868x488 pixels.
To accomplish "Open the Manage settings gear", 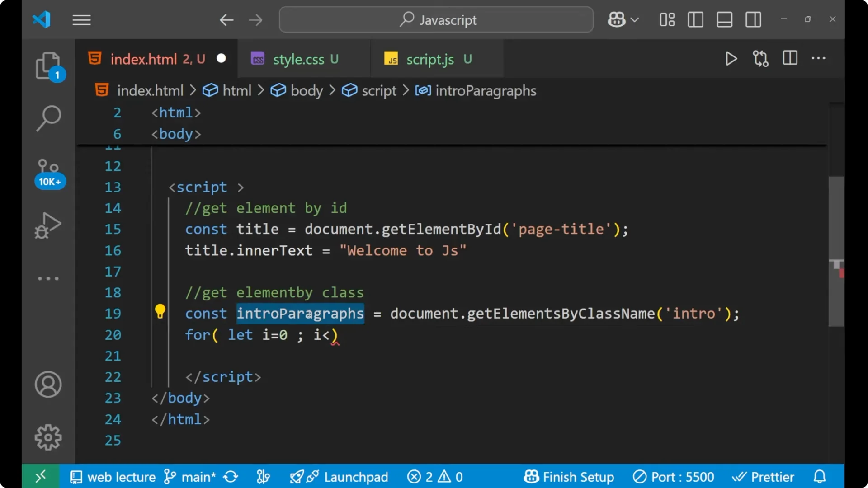I will [x=48, y=437].
